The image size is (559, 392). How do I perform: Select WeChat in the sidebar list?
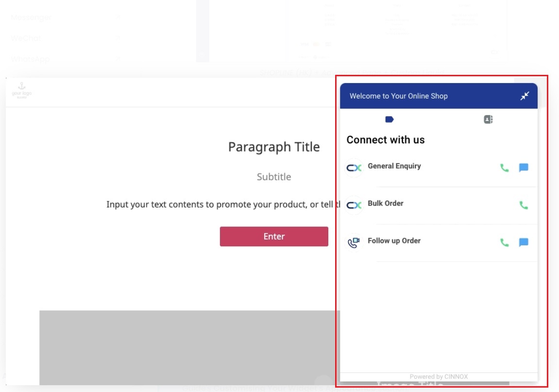[26, 38]
